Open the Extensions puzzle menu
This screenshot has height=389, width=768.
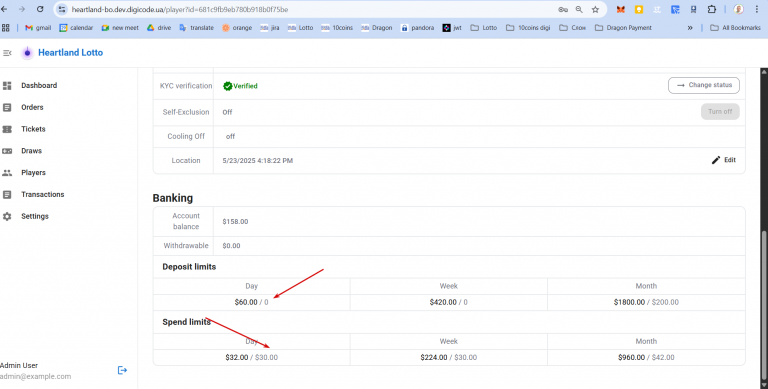point(712,9)
